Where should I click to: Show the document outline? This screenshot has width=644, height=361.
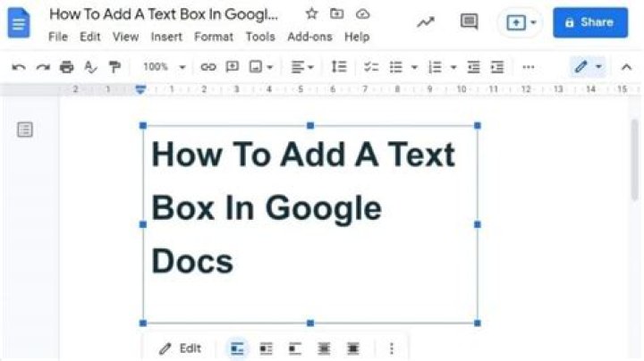tap(25, 130)
